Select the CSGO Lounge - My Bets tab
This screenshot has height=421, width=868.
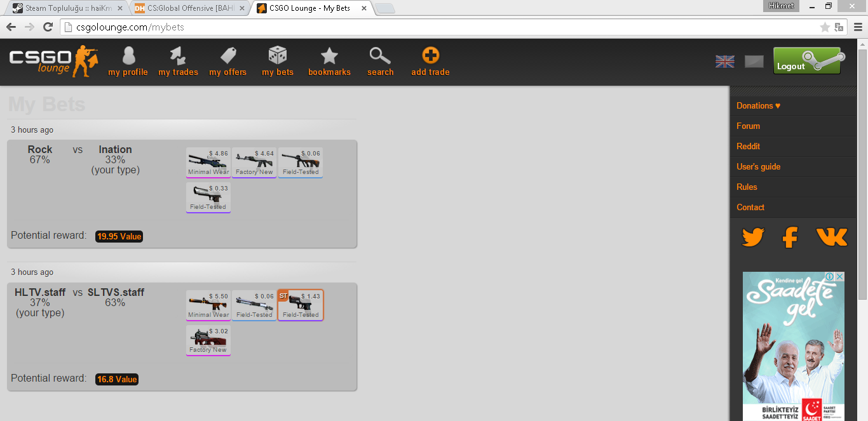[311, 8]
